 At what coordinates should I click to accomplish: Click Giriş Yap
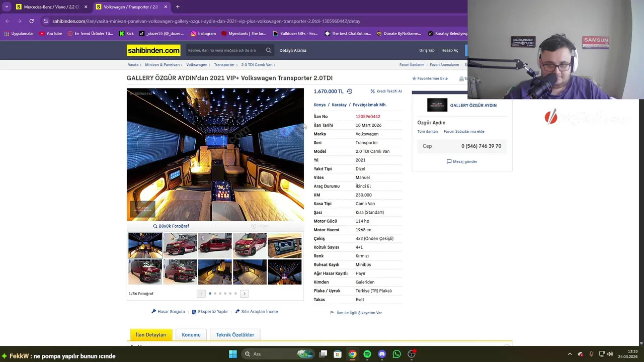427,50
